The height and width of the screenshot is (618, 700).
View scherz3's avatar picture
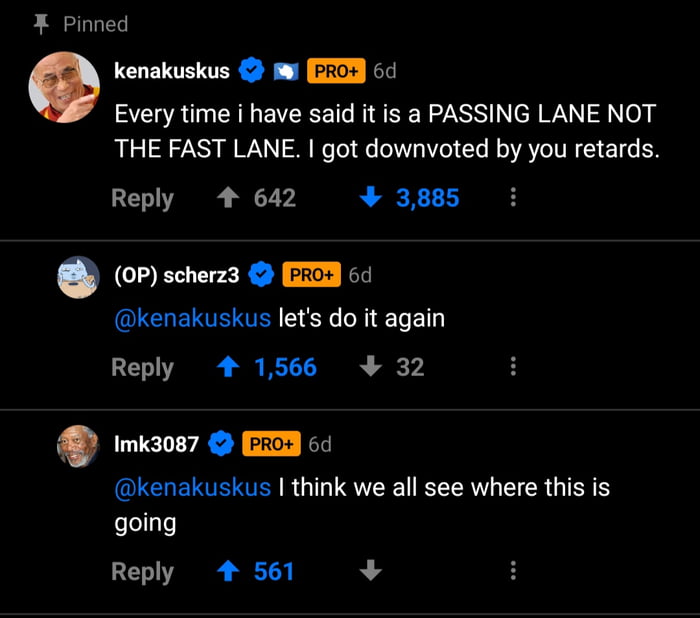(x=77, y=277)
